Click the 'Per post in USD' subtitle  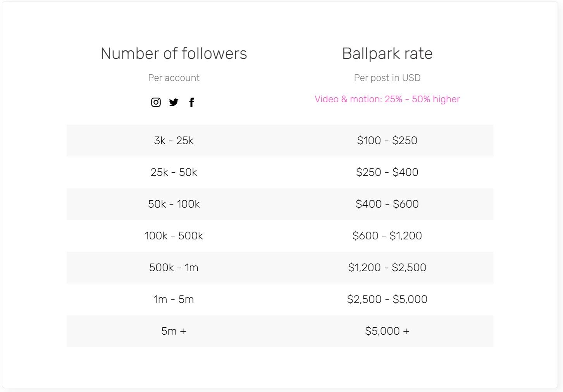tap(387, 78)
